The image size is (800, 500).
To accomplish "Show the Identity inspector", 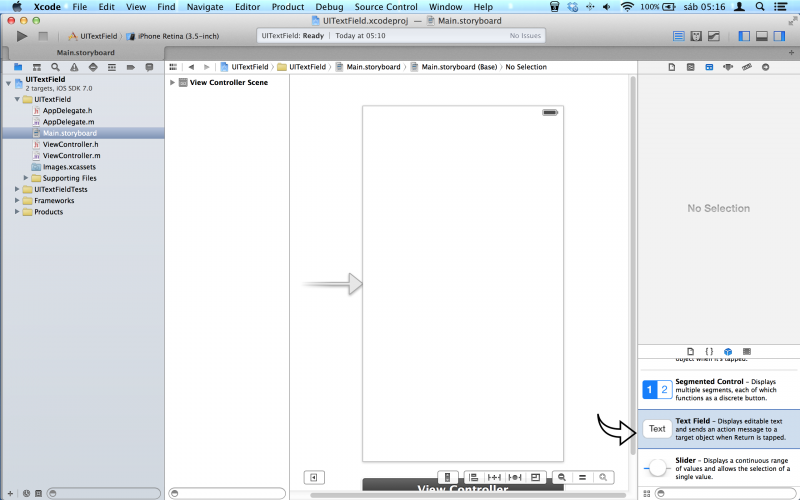I will [709, 67].
